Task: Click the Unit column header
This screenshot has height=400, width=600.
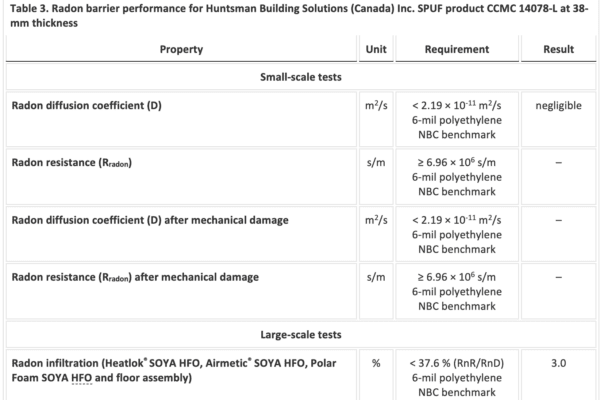Action: point(376,49)
